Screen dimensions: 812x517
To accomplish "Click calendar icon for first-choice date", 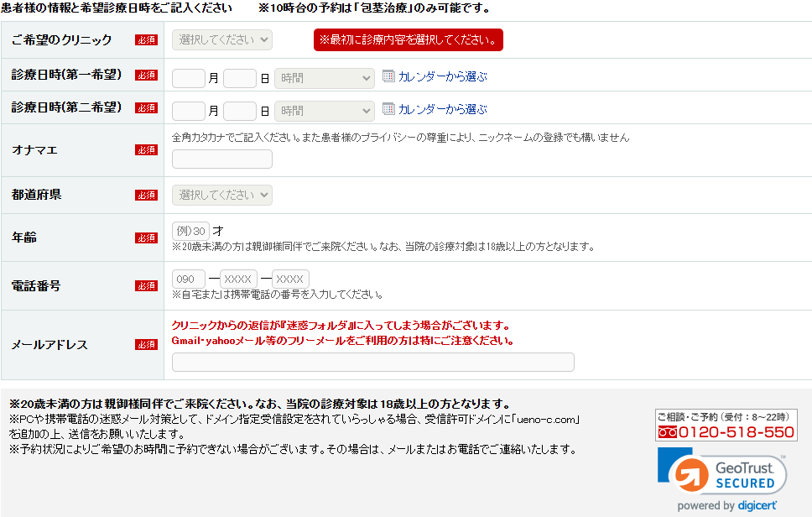I will pyautogui.click(x=388, y=76).
